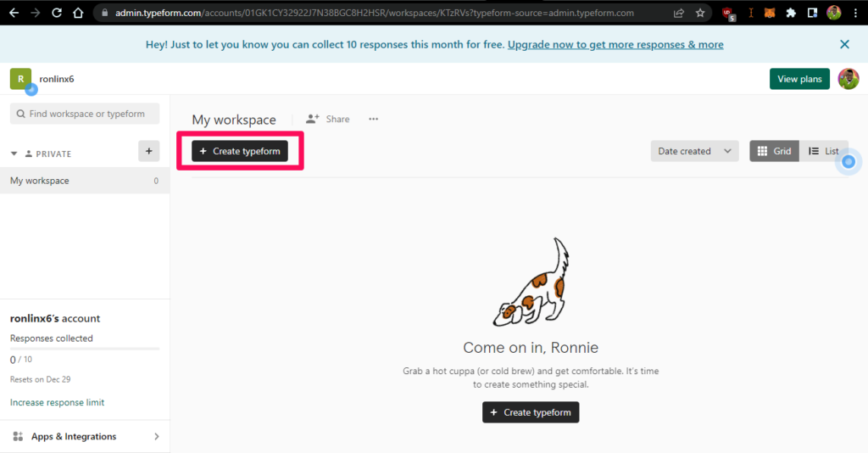Click Find workspace or typeform search field

(x=85, y=114)
